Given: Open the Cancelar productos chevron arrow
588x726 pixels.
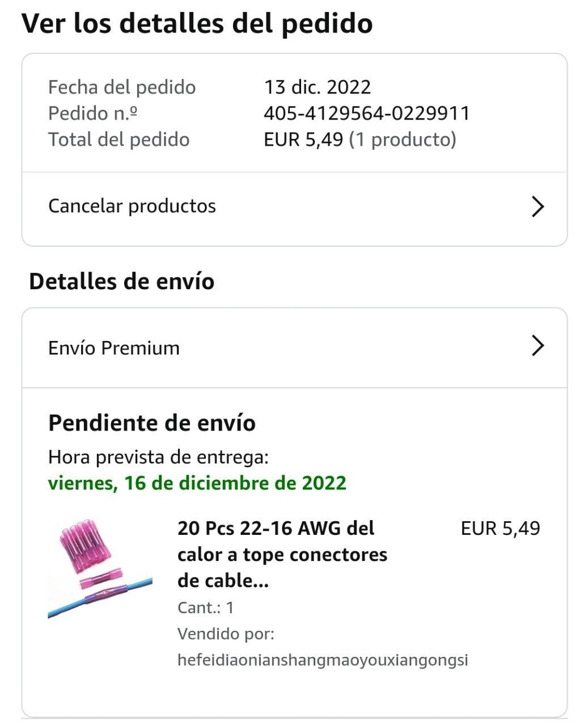Looking at the screenshot, I should coord(538,206).
